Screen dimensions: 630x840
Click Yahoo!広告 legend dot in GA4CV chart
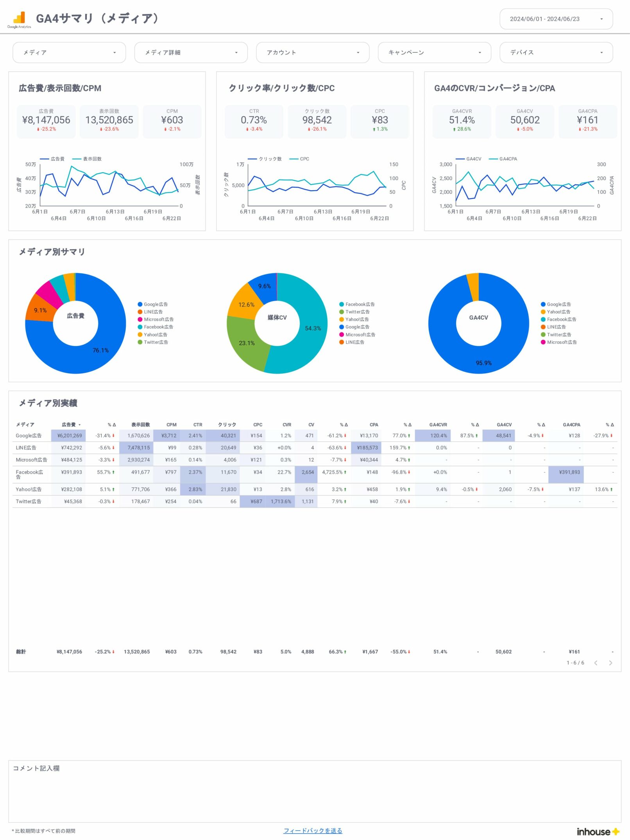pyautogui.click(x=543, y=312)
